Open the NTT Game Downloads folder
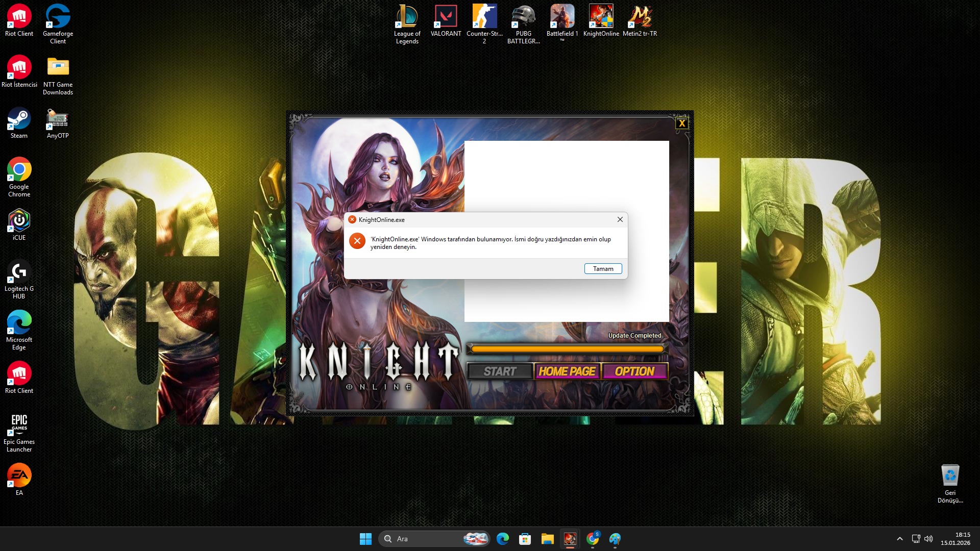 click(x=58, y=76)
